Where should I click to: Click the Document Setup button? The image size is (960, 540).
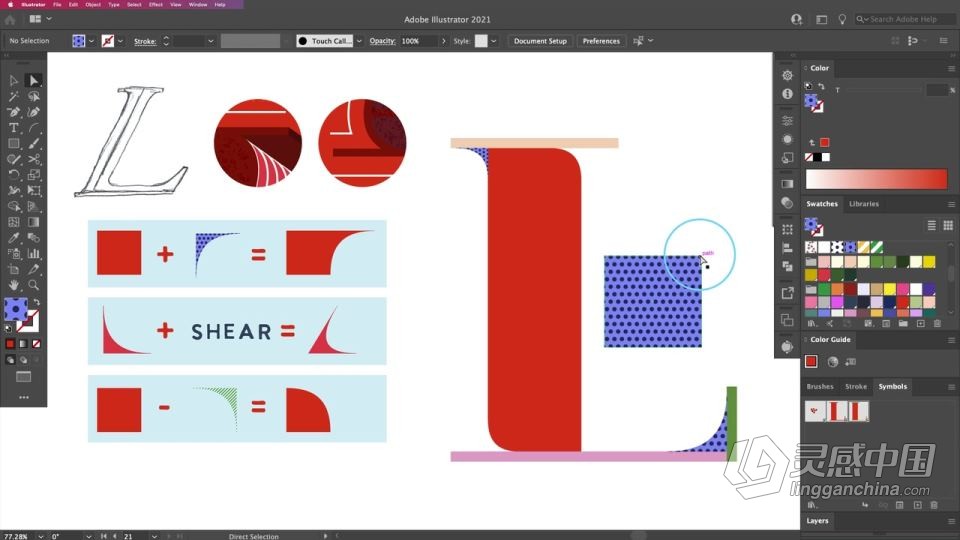(x=540, y=41)
